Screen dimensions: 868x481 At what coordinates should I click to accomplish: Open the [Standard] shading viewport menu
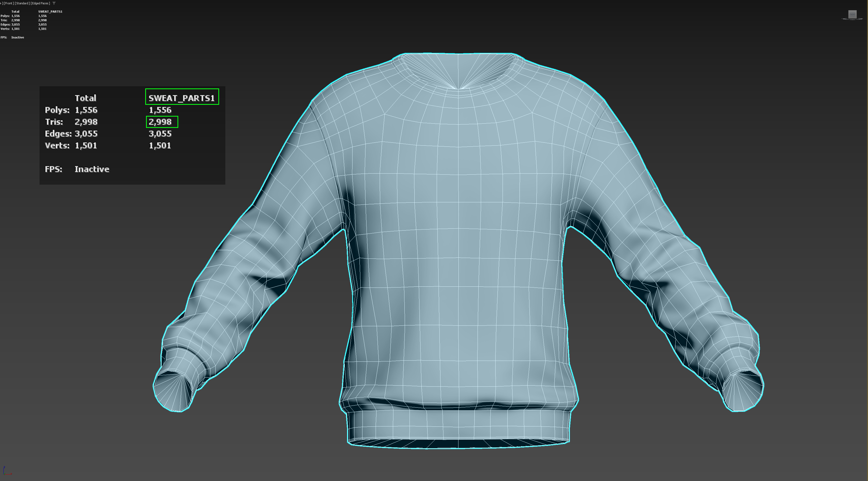coord(22,3)
